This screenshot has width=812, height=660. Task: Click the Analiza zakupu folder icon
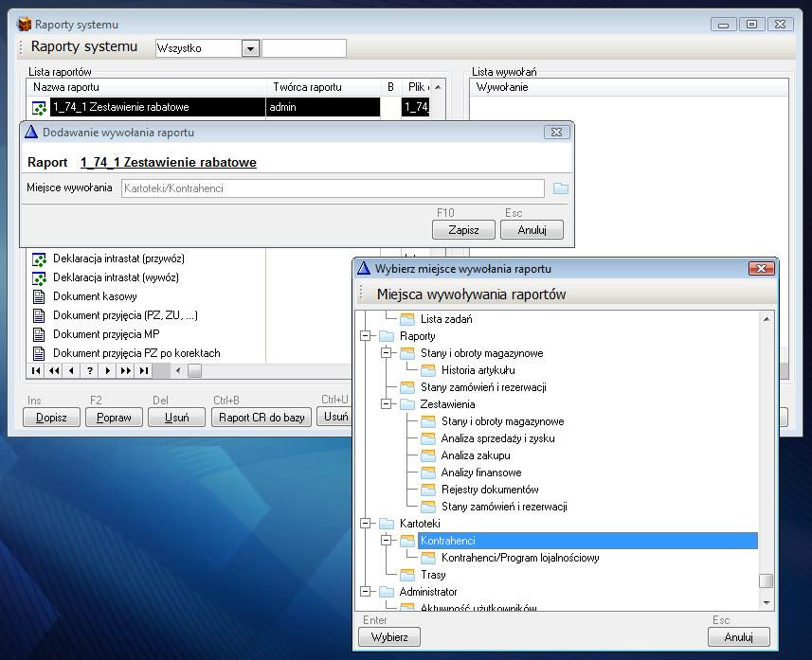(x=427, y=455)
